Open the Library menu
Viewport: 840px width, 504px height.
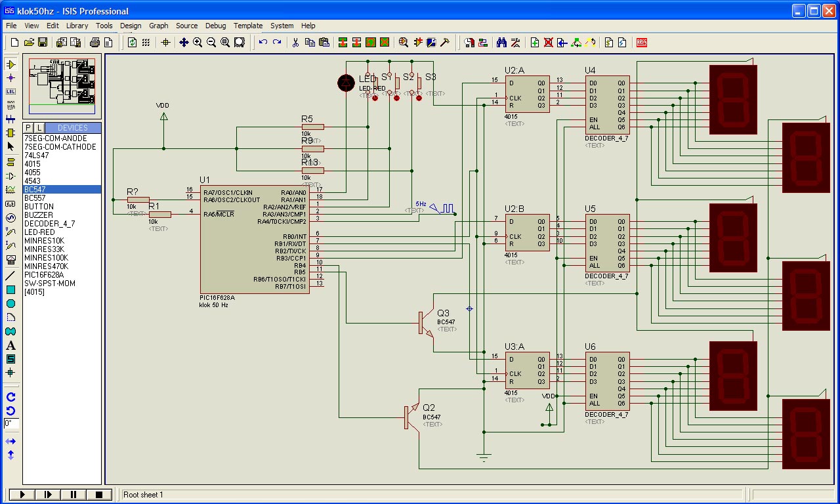77,26
